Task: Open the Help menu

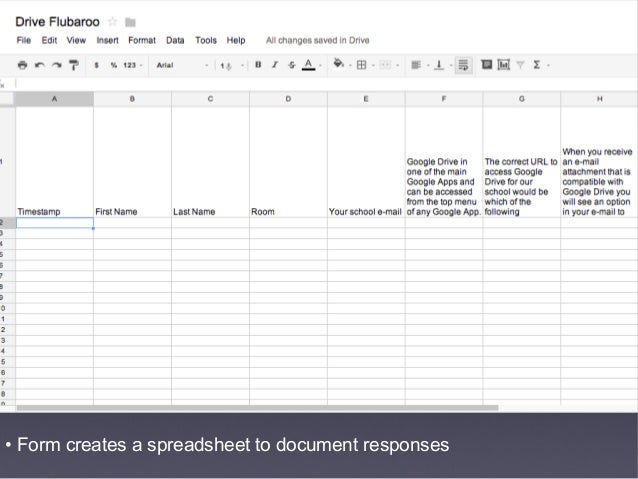Action: 236,40
